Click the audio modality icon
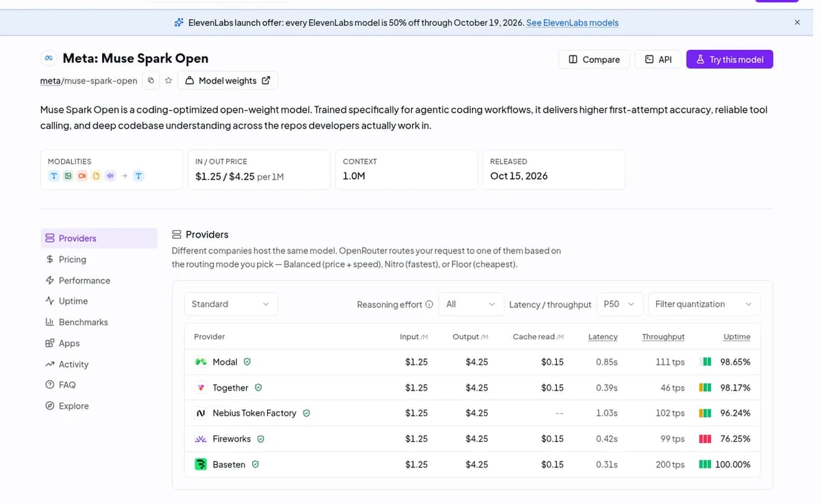 tap(110, 176)
